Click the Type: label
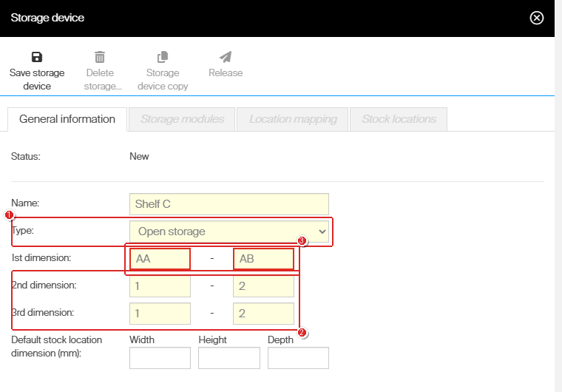This screenshot has height=392, width=562. 23,230
